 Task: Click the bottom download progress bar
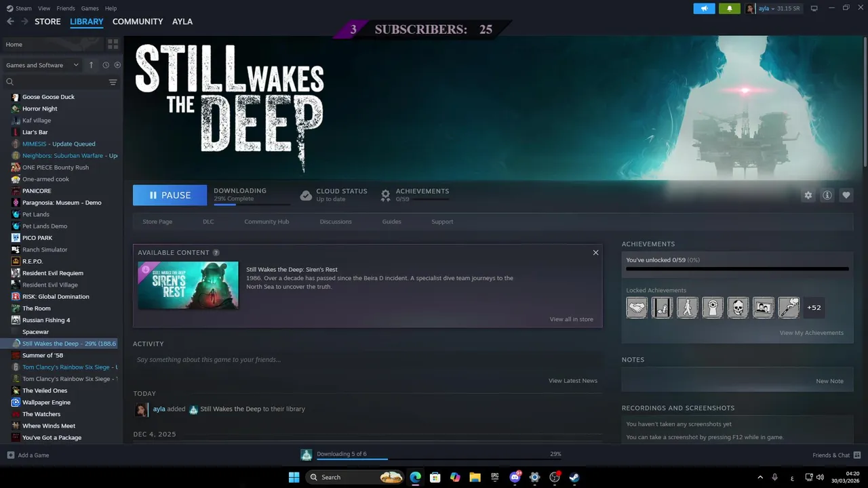coord(439,460)
